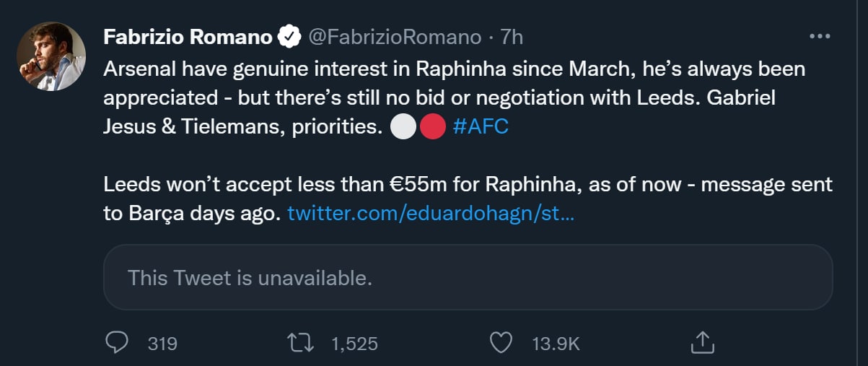Click the reply speech bubble icon
The image size is (868, 366).
click(x=117, y=343)
